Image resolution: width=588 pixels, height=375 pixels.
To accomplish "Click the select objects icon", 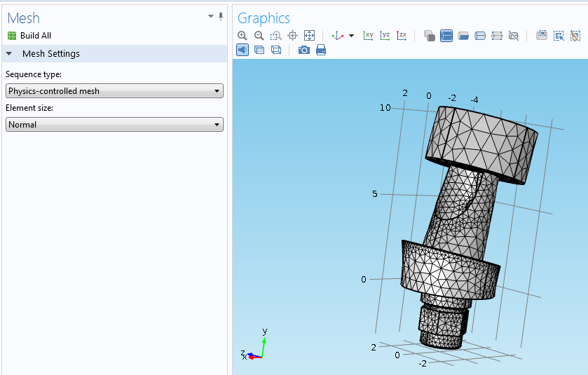I will pyautogui.click(x=430, y=36).
